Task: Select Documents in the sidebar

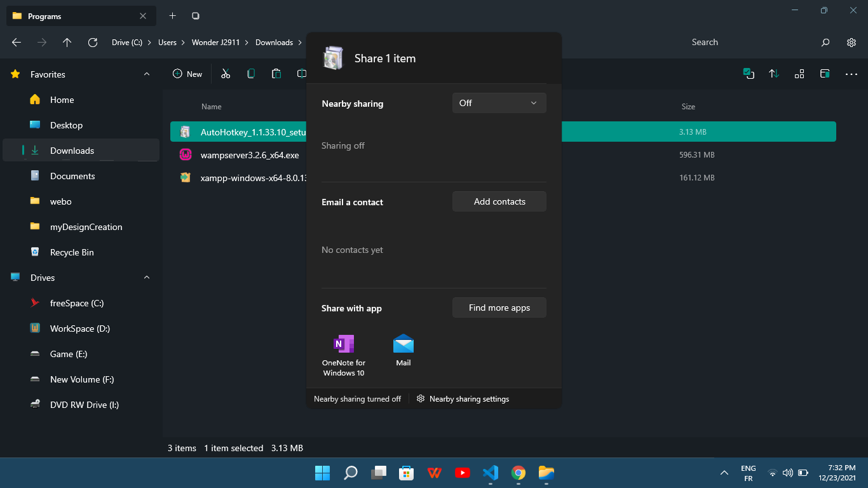Action: 81,176
